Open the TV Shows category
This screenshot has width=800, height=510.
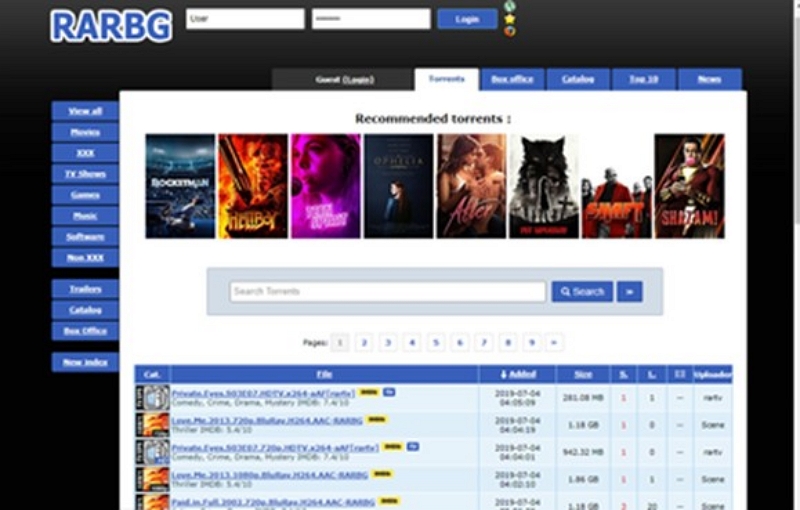85,174
